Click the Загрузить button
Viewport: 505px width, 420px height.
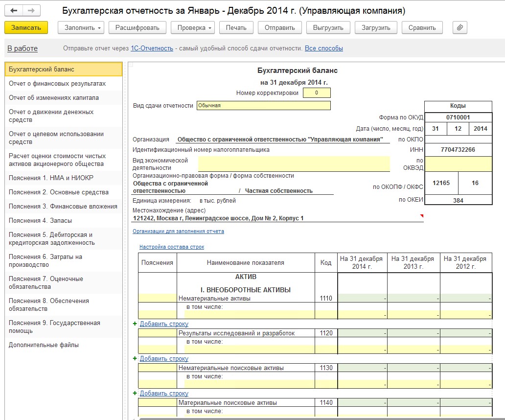pyautogui.click(x=376, y=28)
